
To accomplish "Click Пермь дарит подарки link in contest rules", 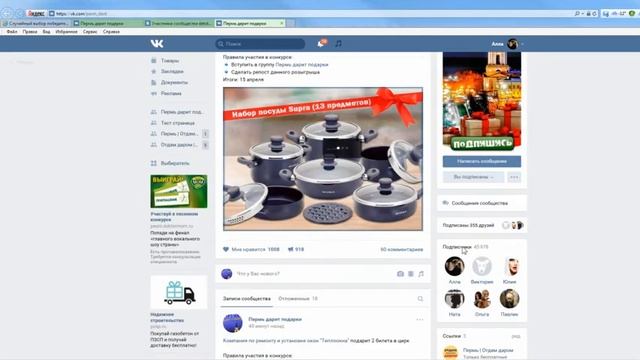I will point(302,64).
